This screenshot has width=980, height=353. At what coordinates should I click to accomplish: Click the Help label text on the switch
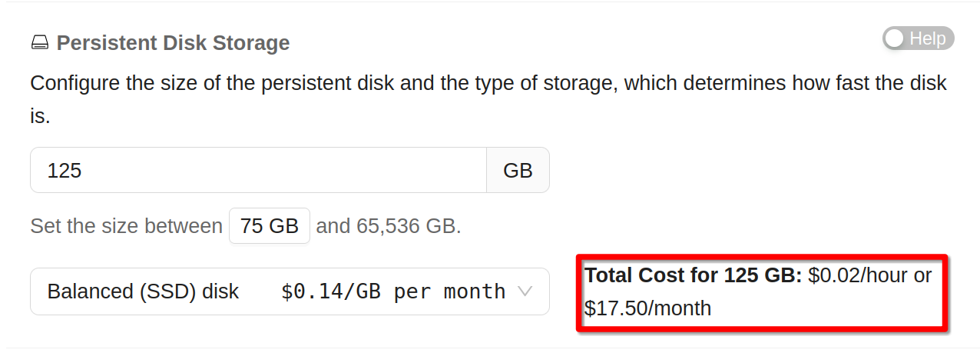[x=927, y=38]
